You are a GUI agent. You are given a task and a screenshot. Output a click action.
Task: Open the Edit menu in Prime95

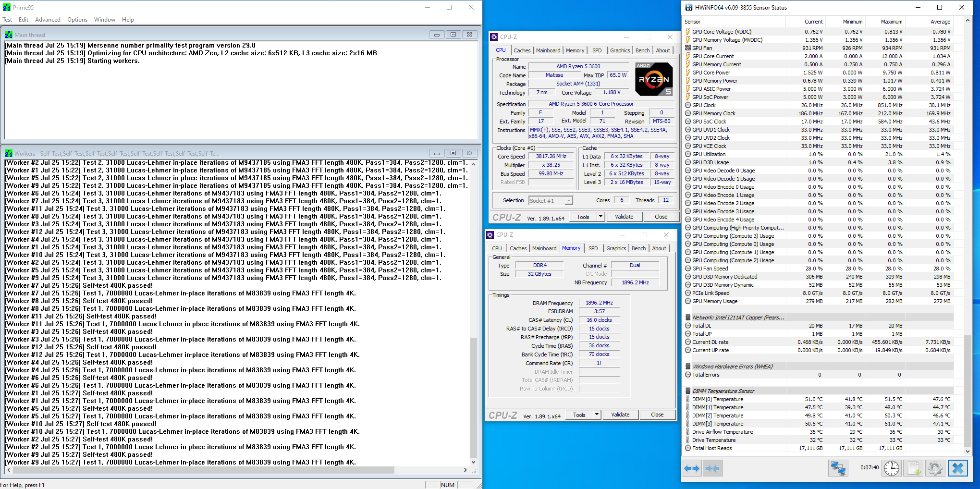(x=24, y=20)
